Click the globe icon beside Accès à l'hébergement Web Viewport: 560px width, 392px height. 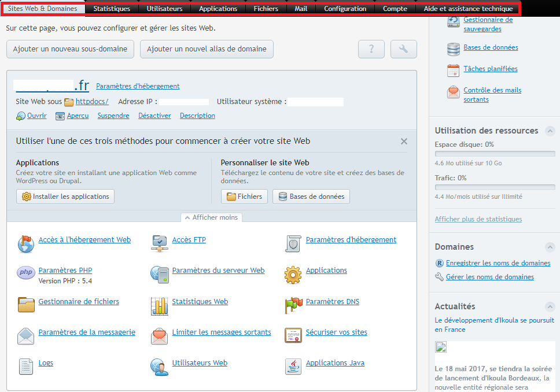coord(25,244)
